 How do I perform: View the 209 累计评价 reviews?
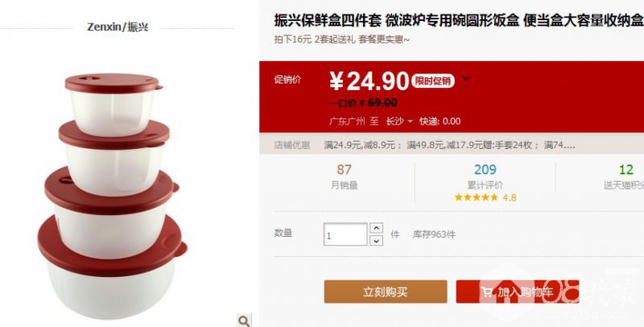click(485, 176)
